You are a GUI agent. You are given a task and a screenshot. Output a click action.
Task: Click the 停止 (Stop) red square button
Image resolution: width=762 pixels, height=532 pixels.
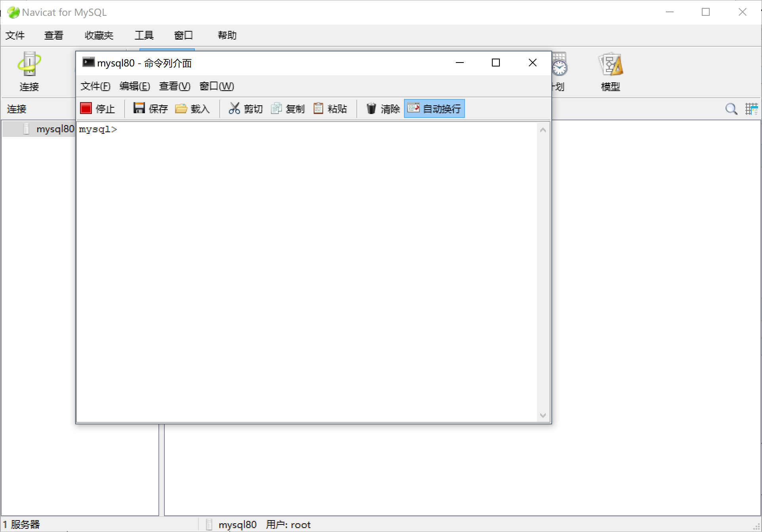tap(97, 108)
